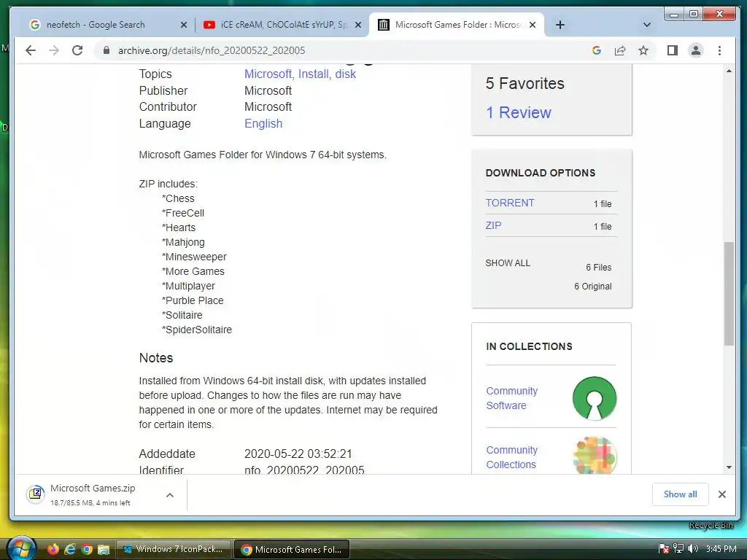
Task: Select Microsoft Games Fol... taskbar button
Action: click(x=292, y=549)
